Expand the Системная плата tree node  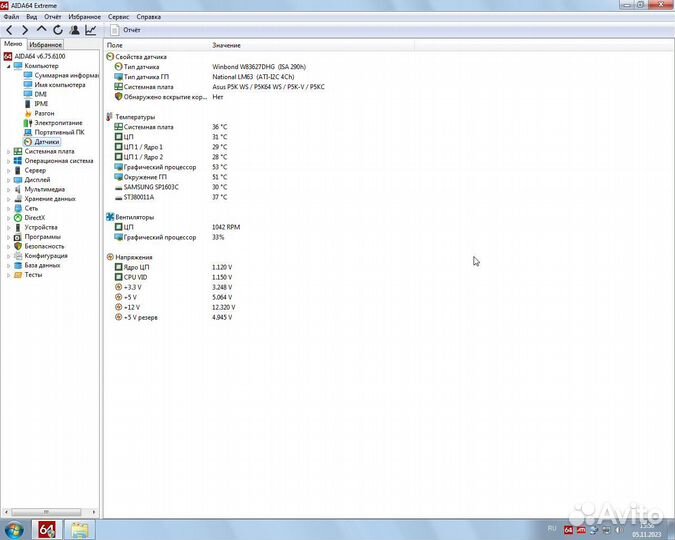click(8, 152)
